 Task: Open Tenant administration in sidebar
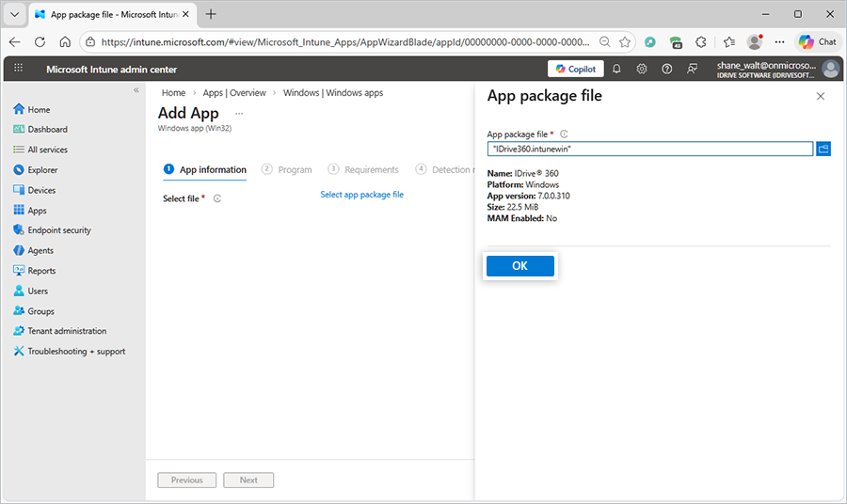pyautogui.click(x=66, y=331)
